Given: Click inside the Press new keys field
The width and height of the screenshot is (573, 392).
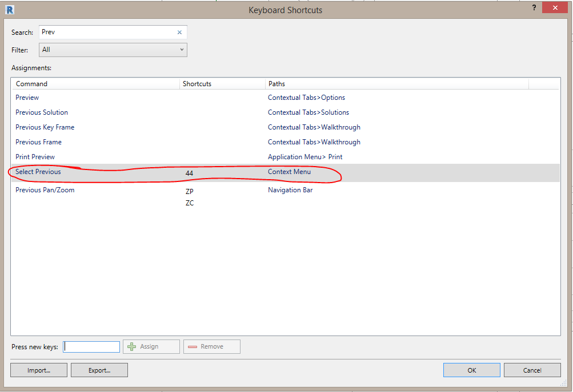Looking at the screenshot, I should pos(91,346).
